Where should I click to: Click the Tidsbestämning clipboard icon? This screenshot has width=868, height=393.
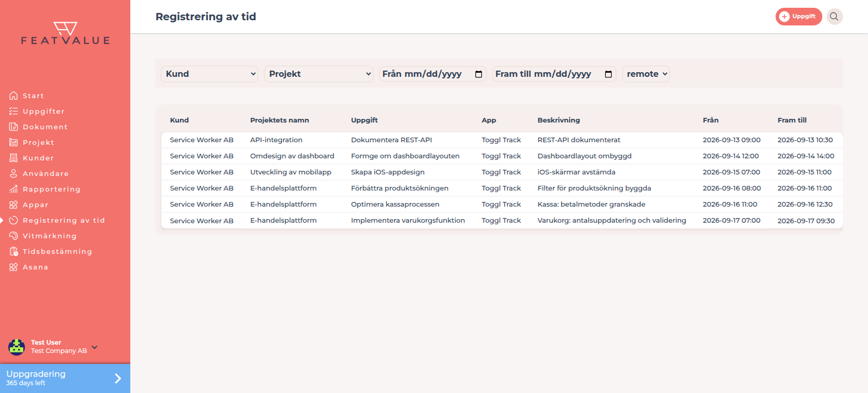tap(13, 251)
